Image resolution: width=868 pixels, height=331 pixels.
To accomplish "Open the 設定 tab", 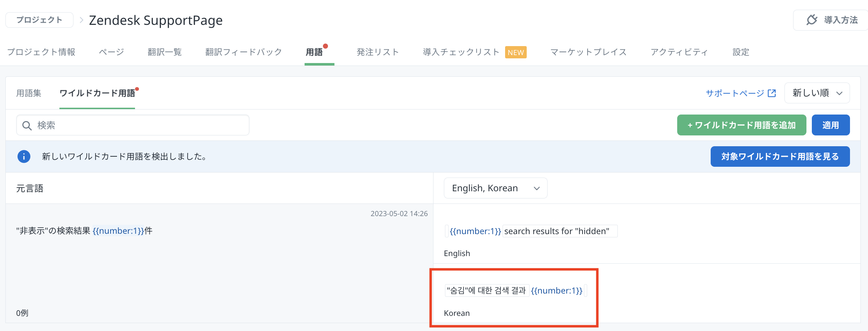I will [741, 52].
